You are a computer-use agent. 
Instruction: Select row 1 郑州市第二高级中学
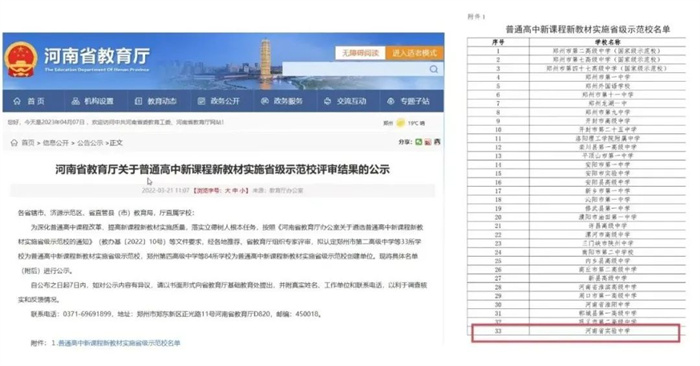click(x=576, y=51)
